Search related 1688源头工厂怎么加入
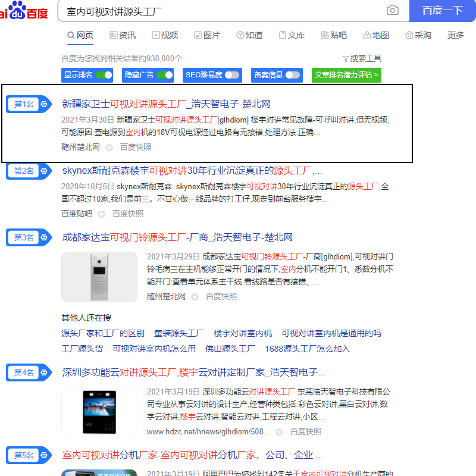The image size is (476, 476). click(307, 349)
